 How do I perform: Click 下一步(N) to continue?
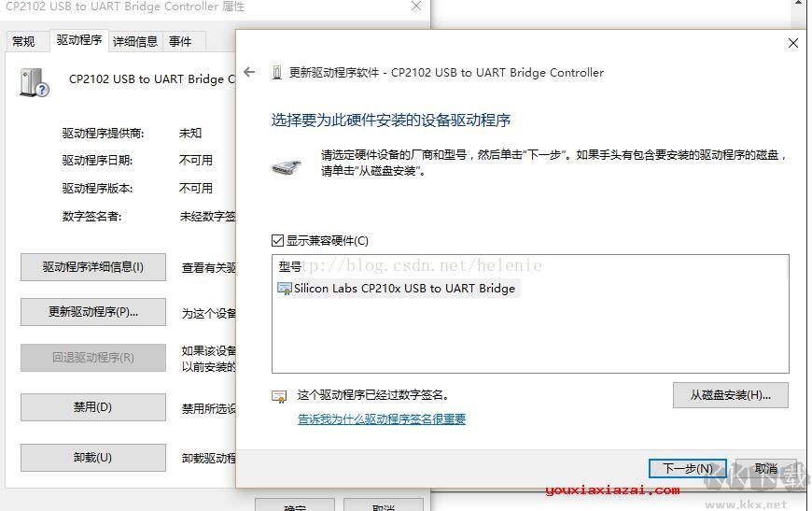(x=687, y=469)
